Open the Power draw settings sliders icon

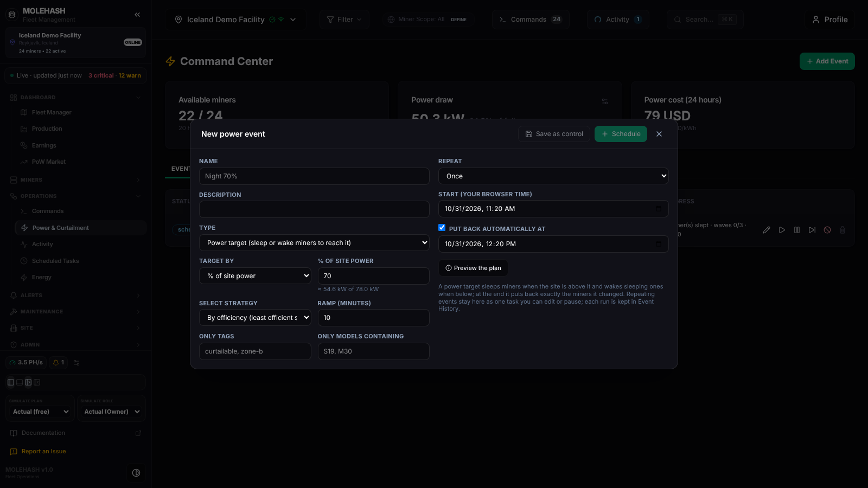click(605, 101)
